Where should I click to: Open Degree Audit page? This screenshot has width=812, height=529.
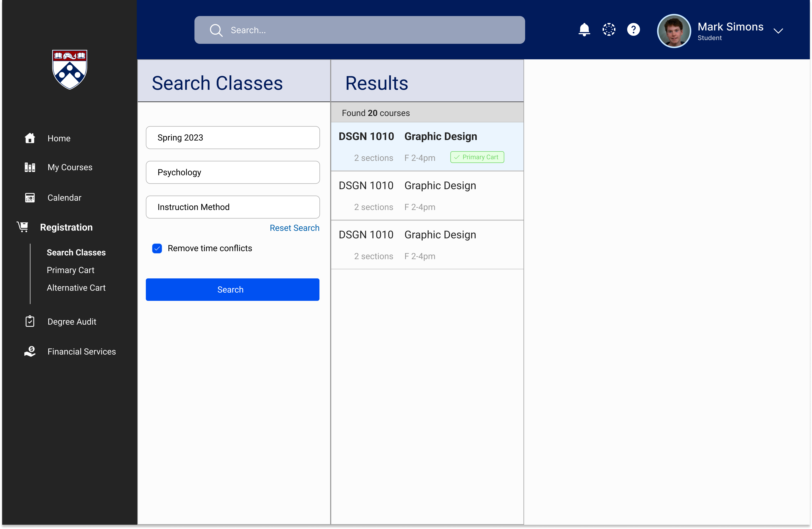click(72, 321)
